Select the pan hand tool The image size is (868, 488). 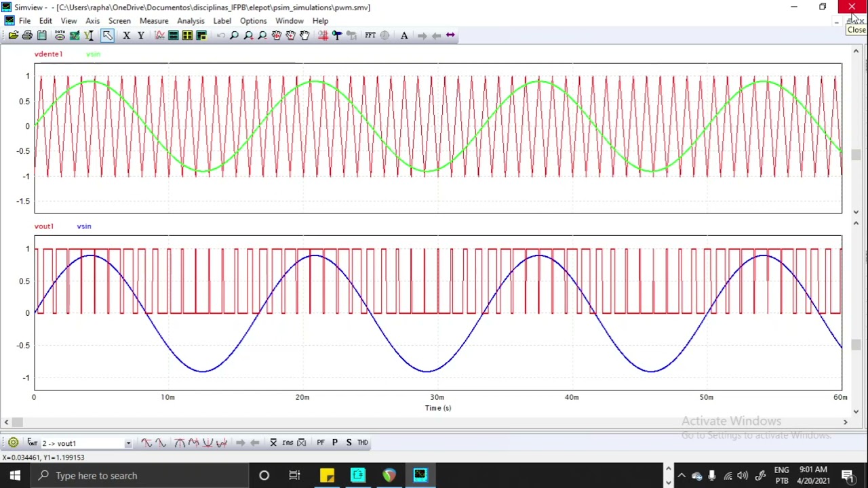pyautogui.click(x=304, y=35)
